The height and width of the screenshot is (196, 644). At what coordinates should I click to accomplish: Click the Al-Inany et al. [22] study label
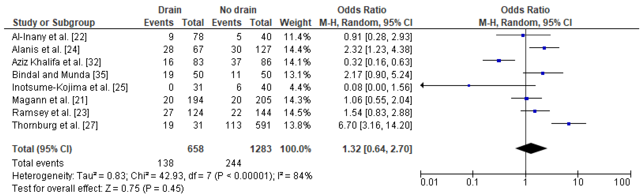tap(49, 37)
